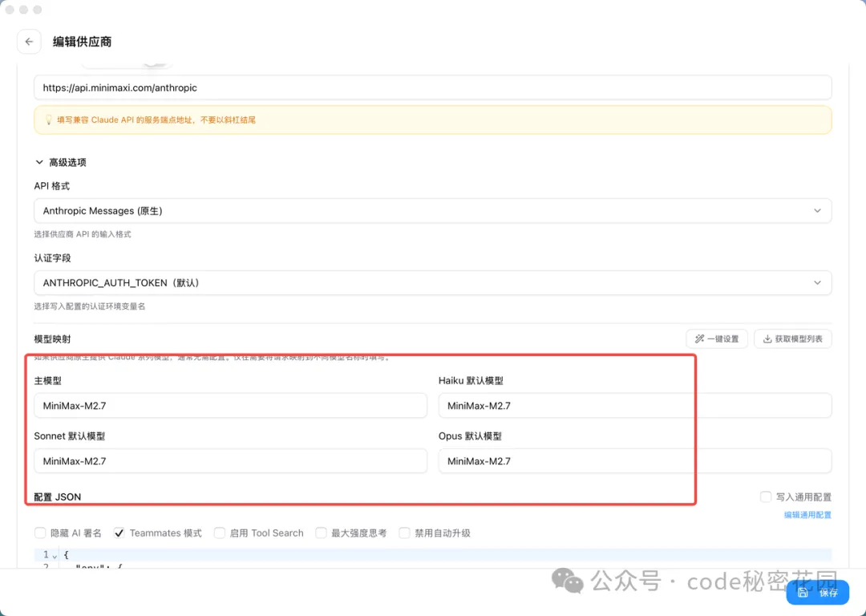Check the 隐藏 AI 署名 checkbox
The width and height of the screenshot is (866, 616).
40,533
